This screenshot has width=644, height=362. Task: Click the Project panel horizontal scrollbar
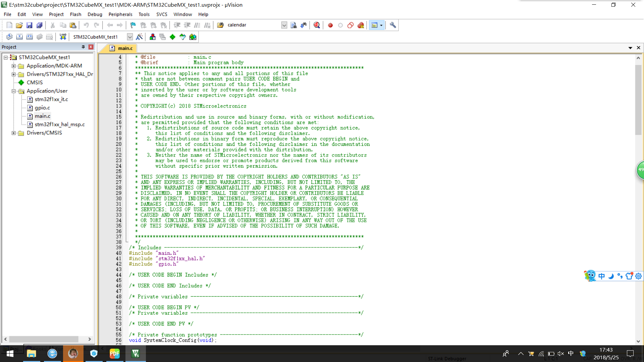point(44,339)
